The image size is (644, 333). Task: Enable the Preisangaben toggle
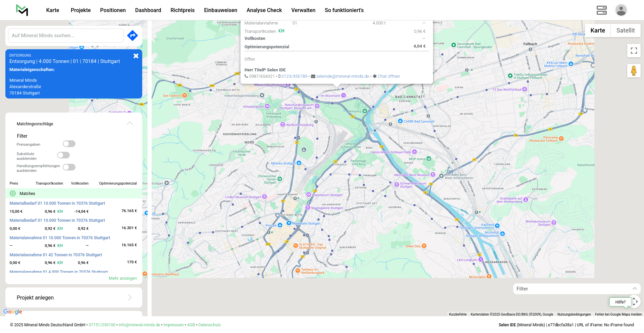point(69,144)
